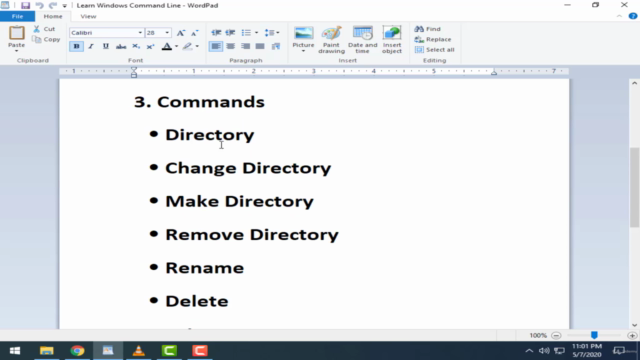Save the document from the quick access toolbar

pyautogui.click(x=25, y=5)
